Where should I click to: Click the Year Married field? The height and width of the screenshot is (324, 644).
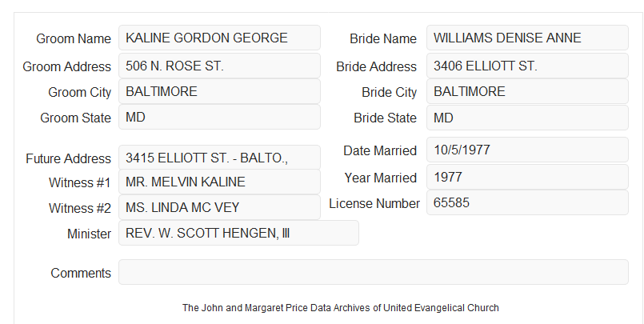pos(527,177)
